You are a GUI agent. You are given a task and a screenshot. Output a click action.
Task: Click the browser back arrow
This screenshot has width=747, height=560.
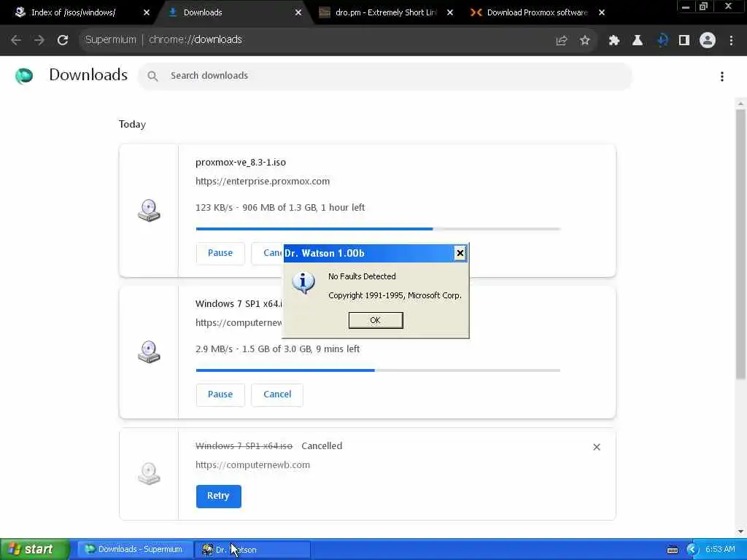(16, 40)
